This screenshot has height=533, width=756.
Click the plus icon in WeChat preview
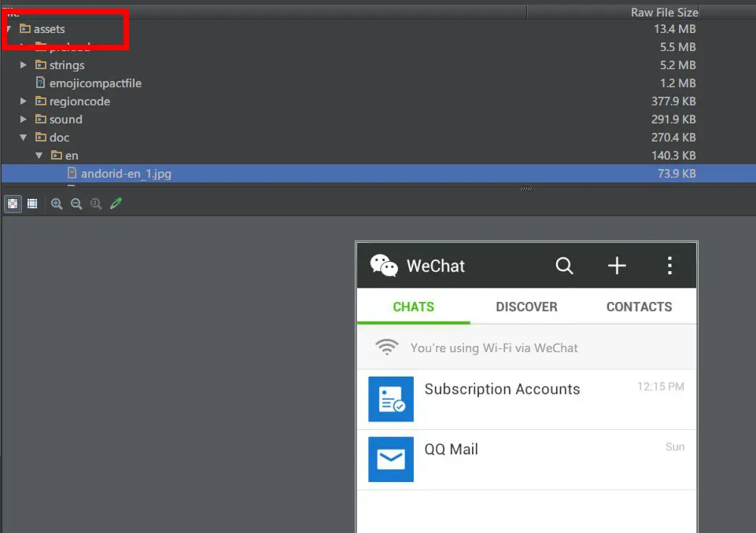pyautogui.click(x=617, y=266)
